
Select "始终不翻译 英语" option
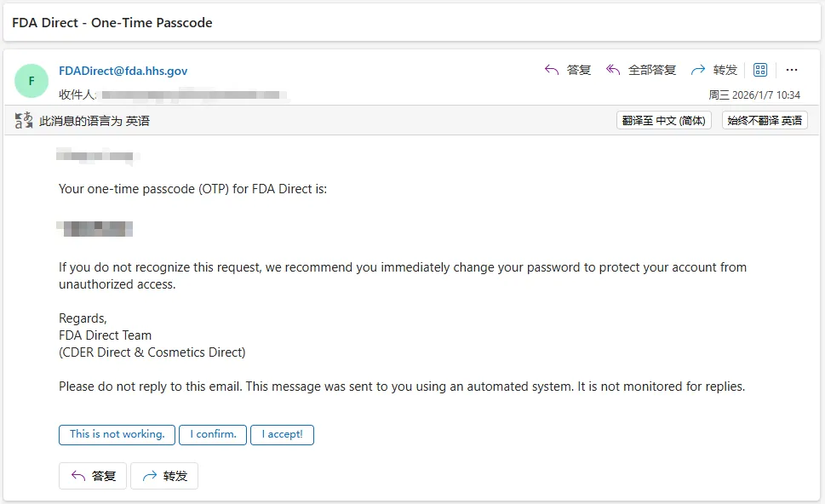pos(764,121)
